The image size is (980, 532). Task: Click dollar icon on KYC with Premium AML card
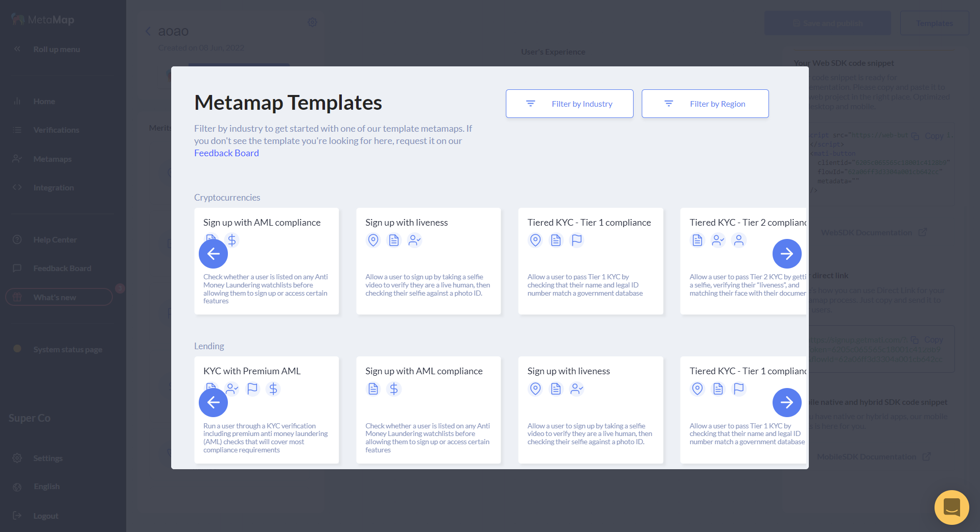coord(273,389)
